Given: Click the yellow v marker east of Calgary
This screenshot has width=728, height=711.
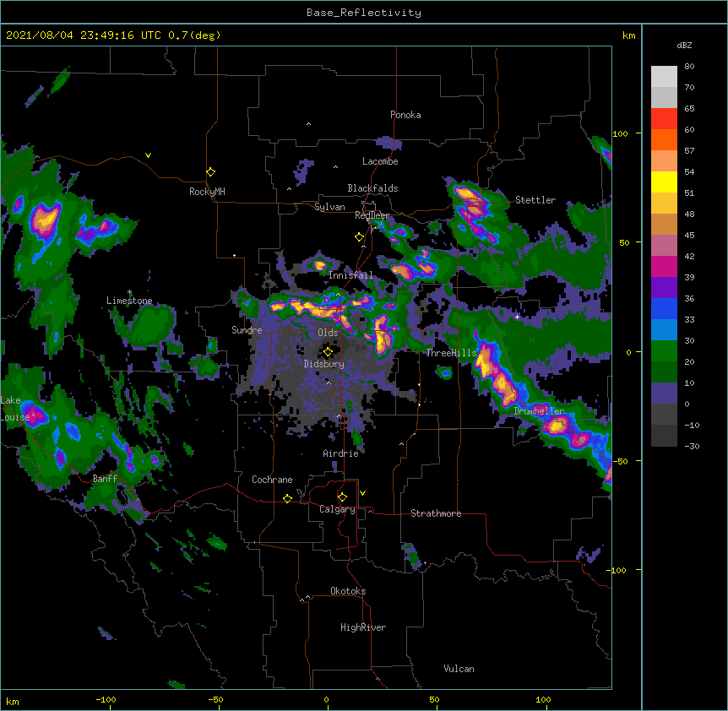Looking at the screenshot, I should pos(362,493).
